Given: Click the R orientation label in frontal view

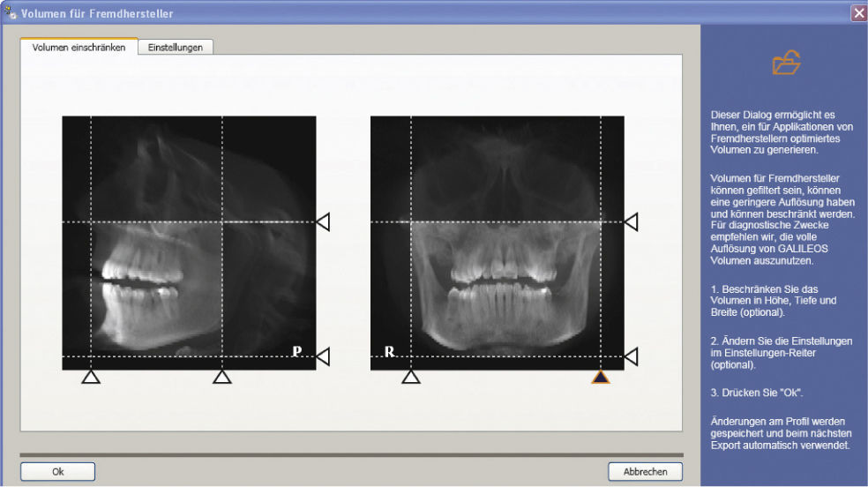Looking at the screenshot, I should [389, 351].
